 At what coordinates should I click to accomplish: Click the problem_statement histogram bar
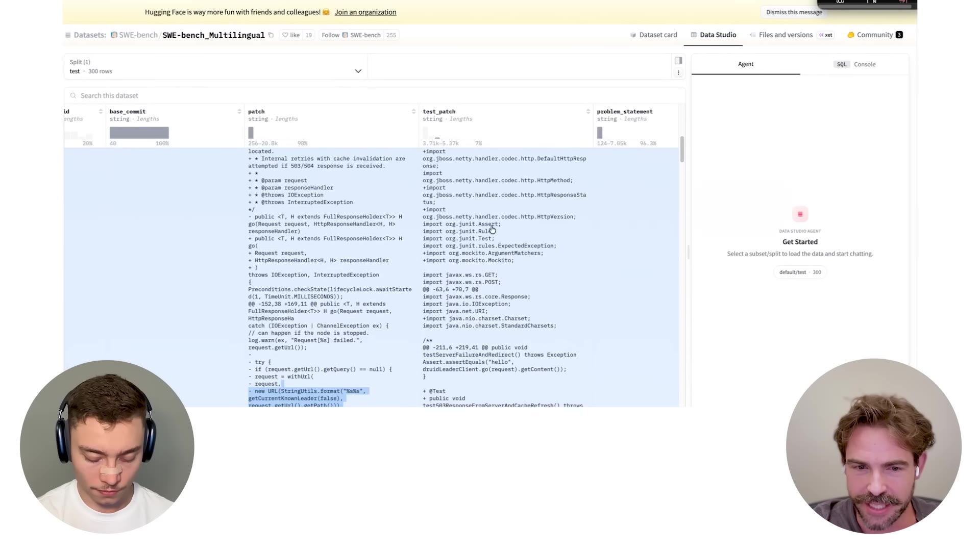pyautogui.click(x=600, y=133)
